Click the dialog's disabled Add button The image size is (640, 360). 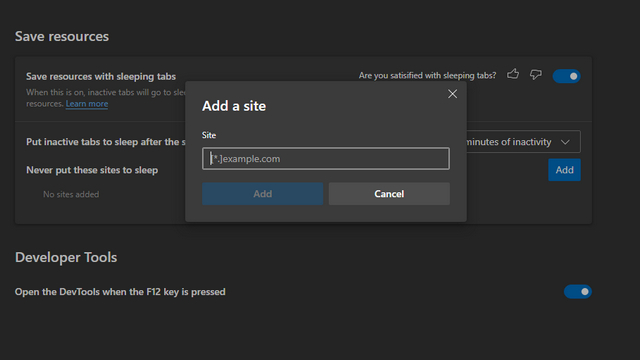[262, 193]
